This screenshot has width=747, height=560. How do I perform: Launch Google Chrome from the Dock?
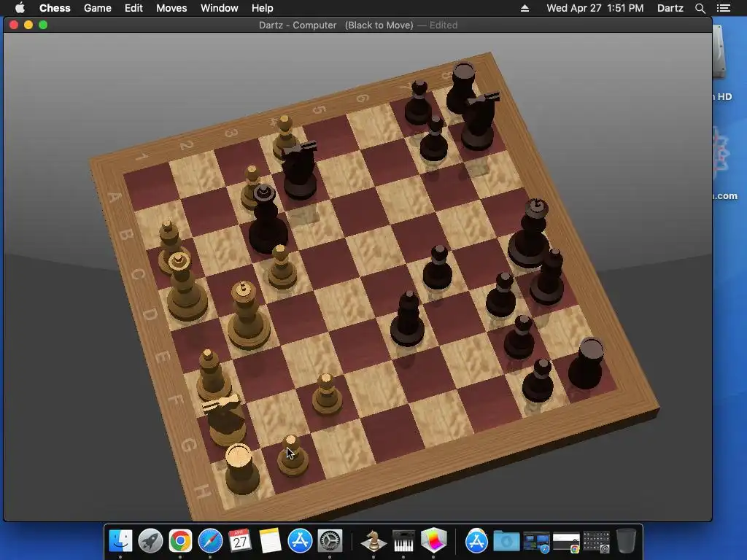point(180,541)
